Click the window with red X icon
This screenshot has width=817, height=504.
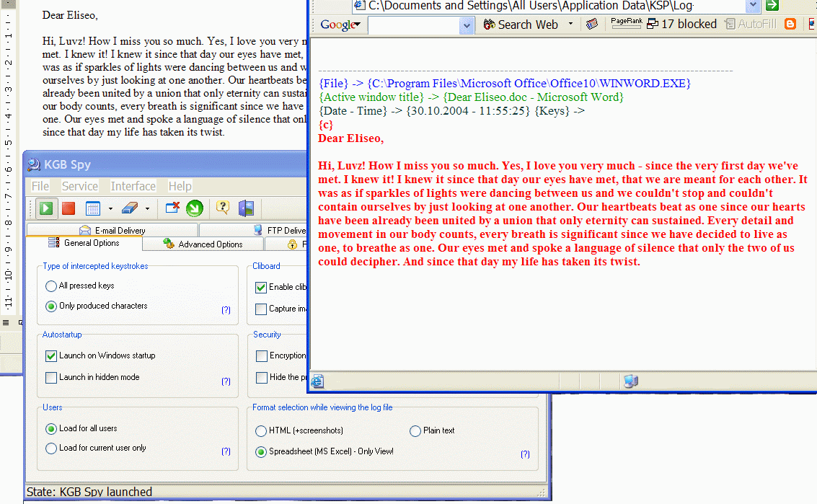tap(172, 208)
